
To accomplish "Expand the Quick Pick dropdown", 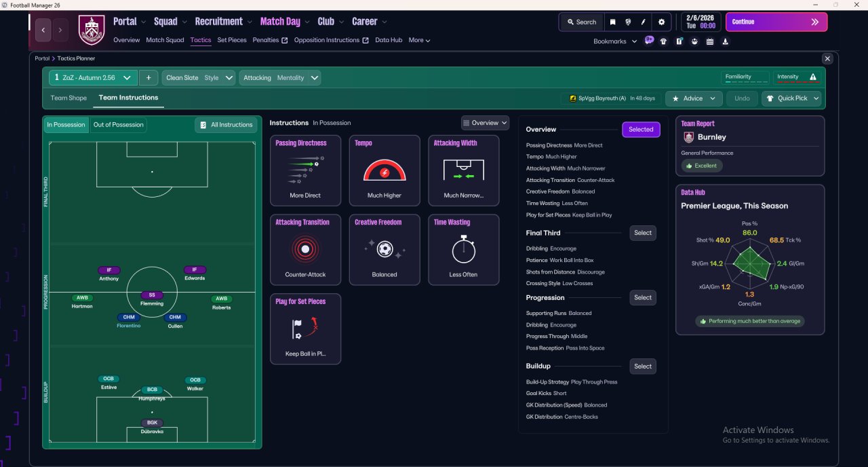I will click(x=791, y=98).
